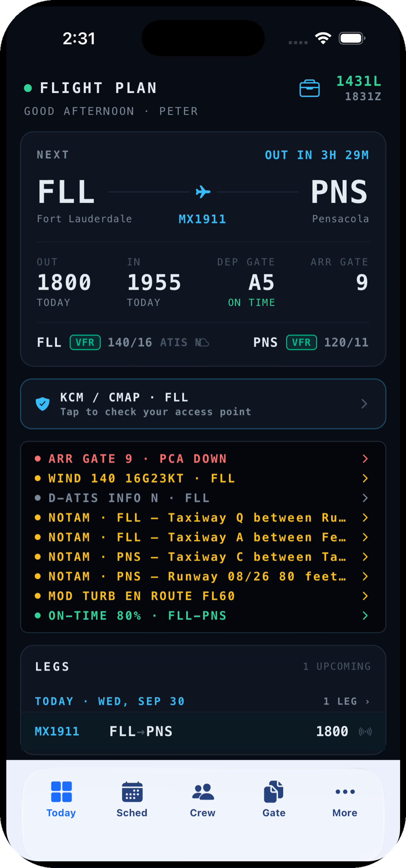The height and width of the screenshot is (868, 406).
Task: Tap the airplane icon between FLL and PNS
Action: pyautogui.click(x=203, y=191)
